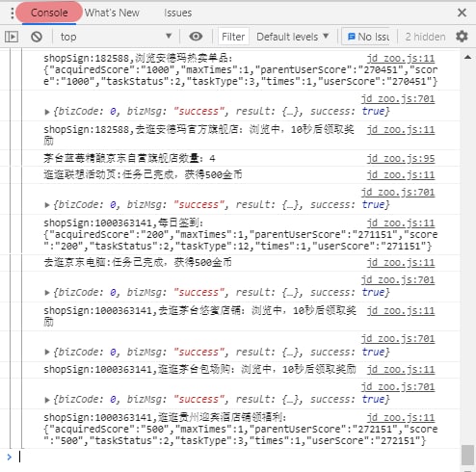Expand the object logged after 逛逛茅台包场购 message
The height and width of the screenshot is (472, 476).
pos(47,400)
